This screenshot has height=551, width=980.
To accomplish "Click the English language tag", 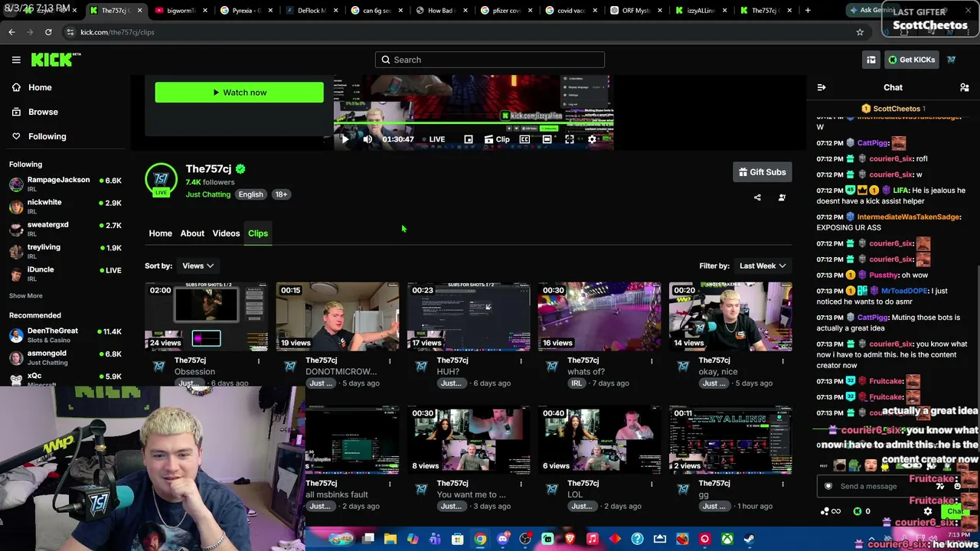I will coord(250,194).
